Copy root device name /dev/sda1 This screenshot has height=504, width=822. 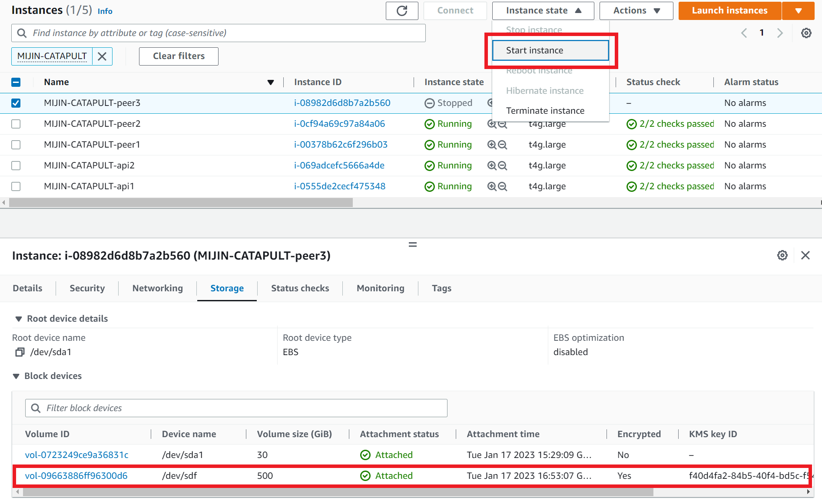click(x=20, y=352)
